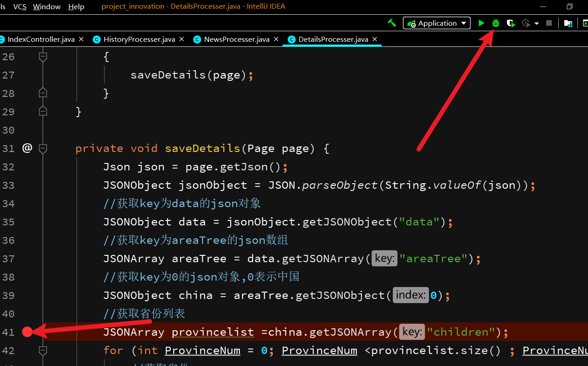Run Application with coverage shield icon
The height and width of the screenshot is (366, 588).
510,23
